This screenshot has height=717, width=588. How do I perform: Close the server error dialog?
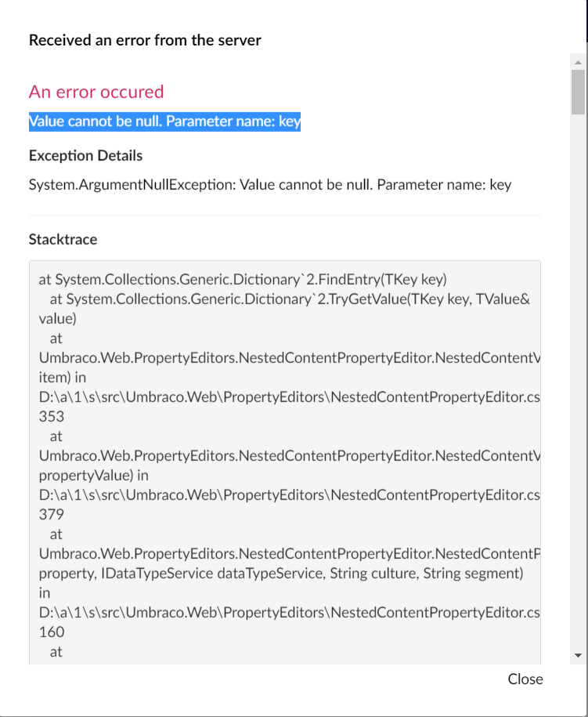coord(525,679)
